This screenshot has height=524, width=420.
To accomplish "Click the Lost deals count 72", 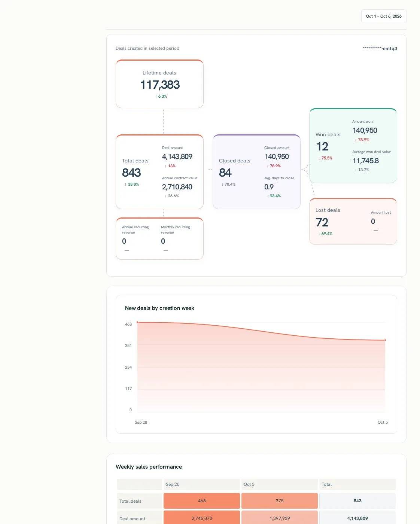I will click(322, 222).
